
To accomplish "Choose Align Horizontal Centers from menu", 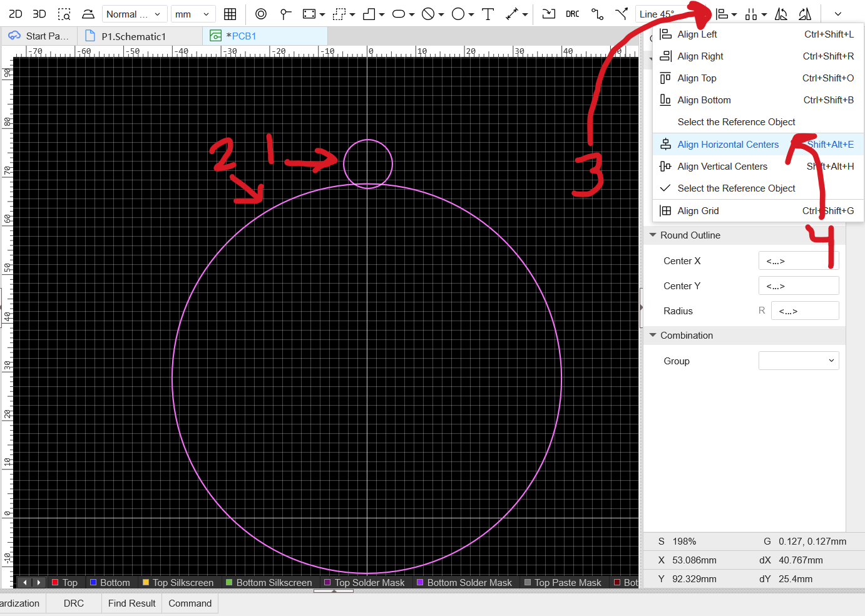I will tap(728, 145).
